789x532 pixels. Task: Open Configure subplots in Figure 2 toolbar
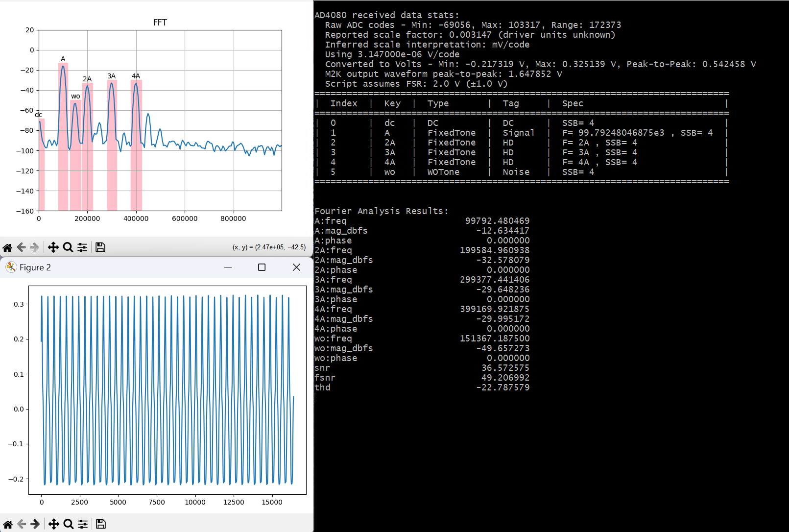(83, 524)
